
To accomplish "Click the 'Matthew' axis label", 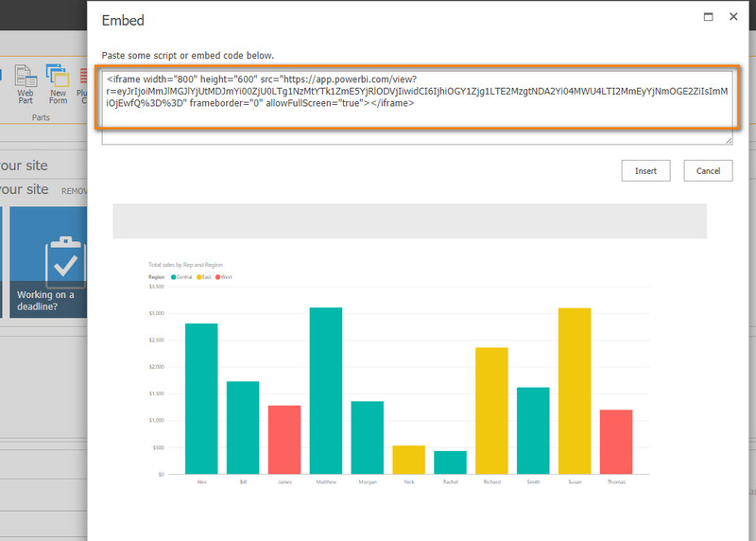I will (326, 481).
